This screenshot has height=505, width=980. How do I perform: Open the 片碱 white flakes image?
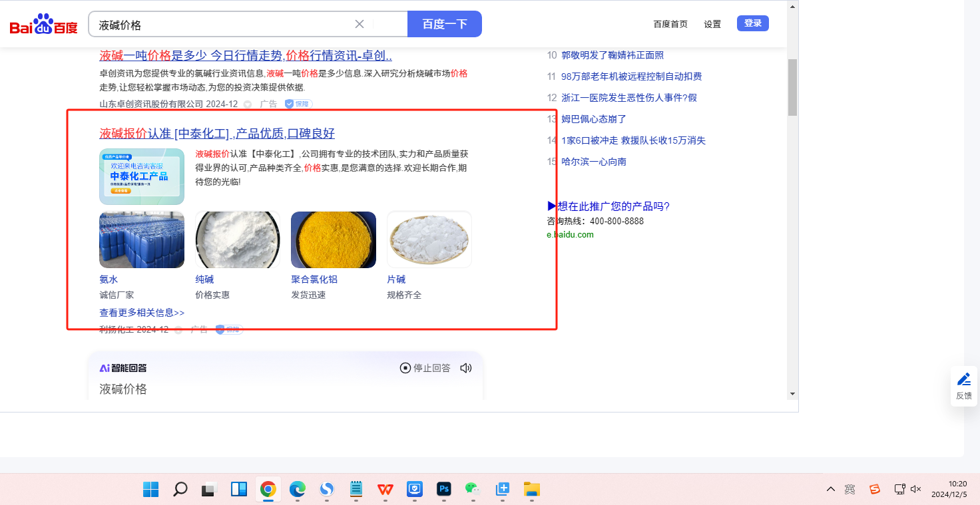[429, 240]
